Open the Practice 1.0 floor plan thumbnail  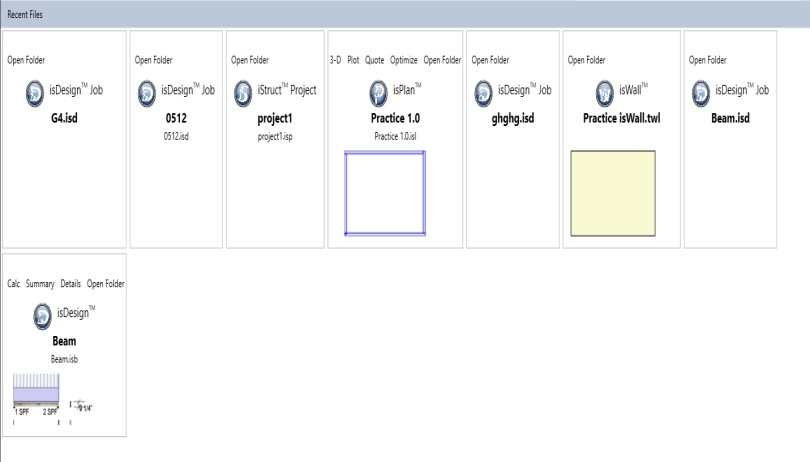point(385,192)
